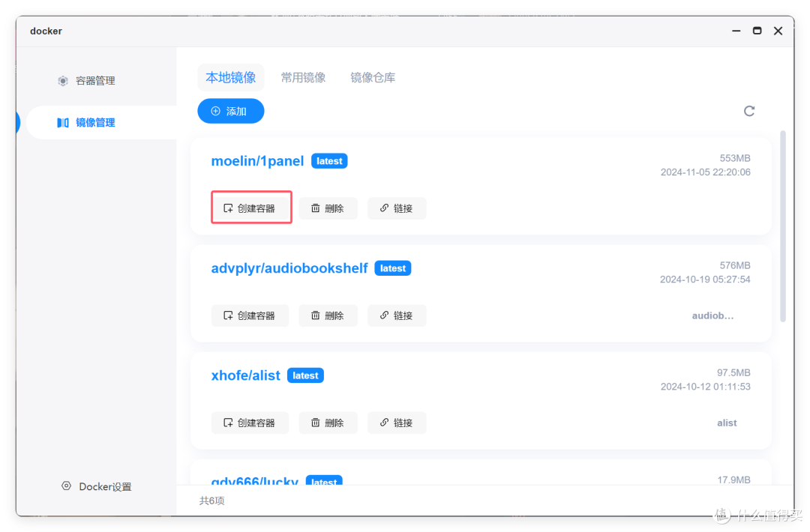Open the link for advplyr/audiobookshelf
The width and height of the screenshot is (810, 532).
397,315
